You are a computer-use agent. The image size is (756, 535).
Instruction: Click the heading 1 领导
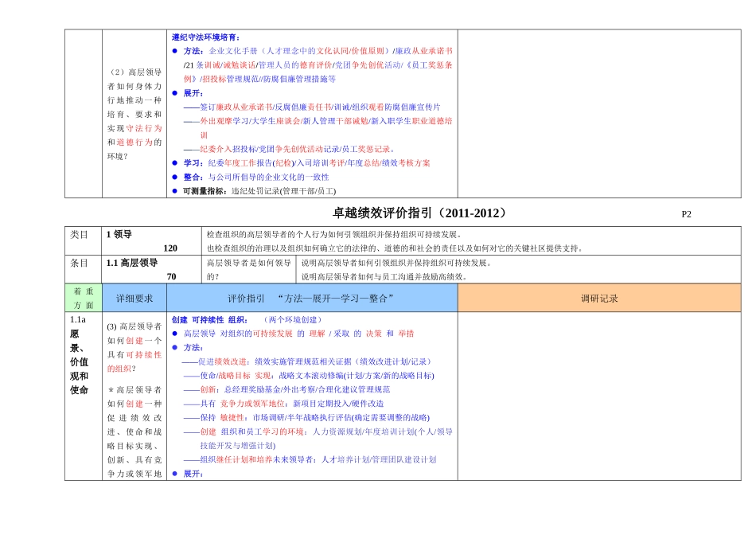pos(119,234)
